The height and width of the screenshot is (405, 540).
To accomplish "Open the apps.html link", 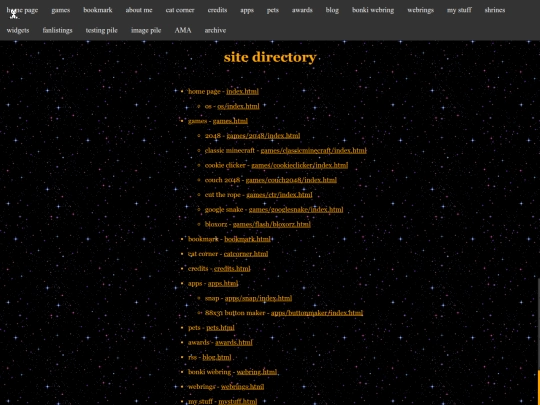I will pos(223,283).
